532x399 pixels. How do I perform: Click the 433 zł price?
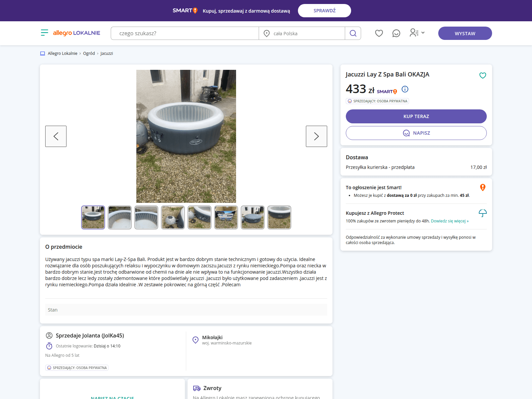tap(360, 89)
